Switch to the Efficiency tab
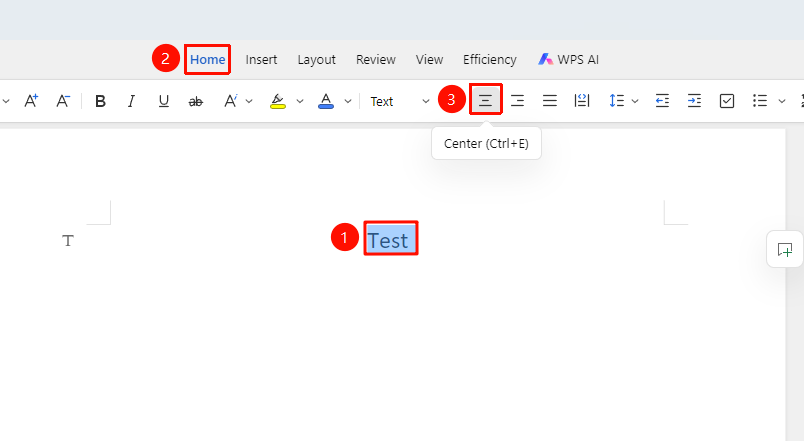 pyautogui.click(x=490, y=60)
